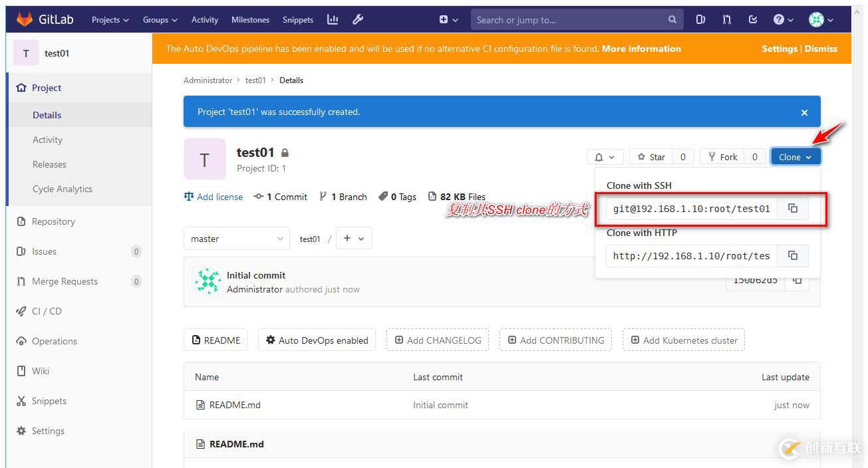Expand the user avatar dropdown
Image resolution: width=868 pixels, height=468 pixels.
pyautogui.click(x=821, y=20)
